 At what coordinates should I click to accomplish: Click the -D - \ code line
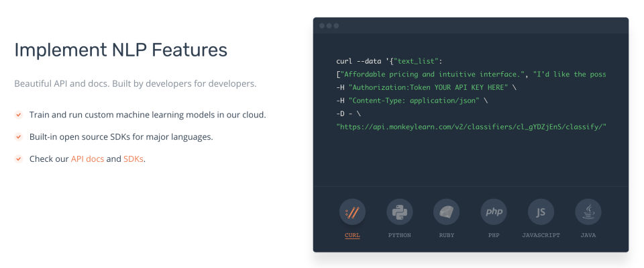click(x=348, y=114)
